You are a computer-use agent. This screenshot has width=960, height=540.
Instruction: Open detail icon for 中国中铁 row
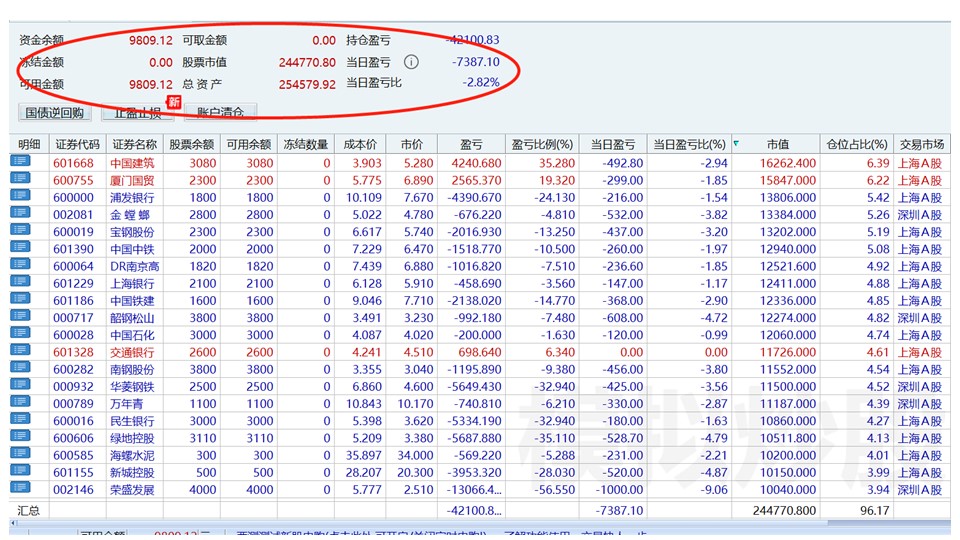tap(20, 247)
